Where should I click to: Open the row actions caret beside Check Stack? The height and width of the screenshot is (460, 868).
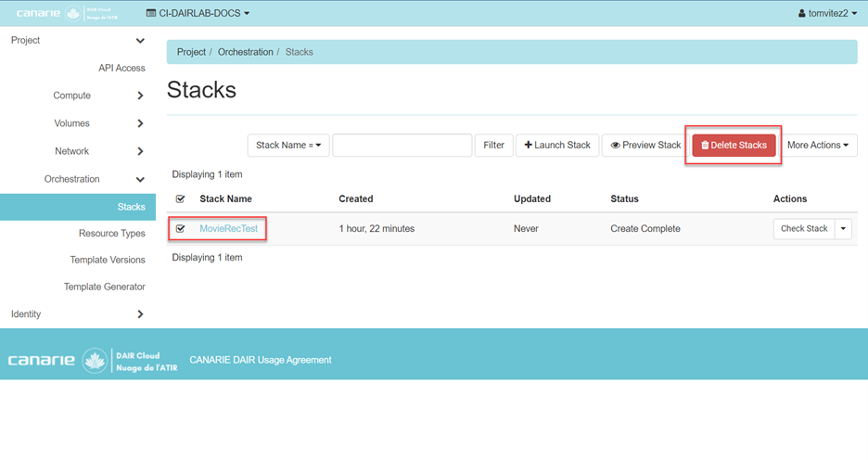[843, 229]
